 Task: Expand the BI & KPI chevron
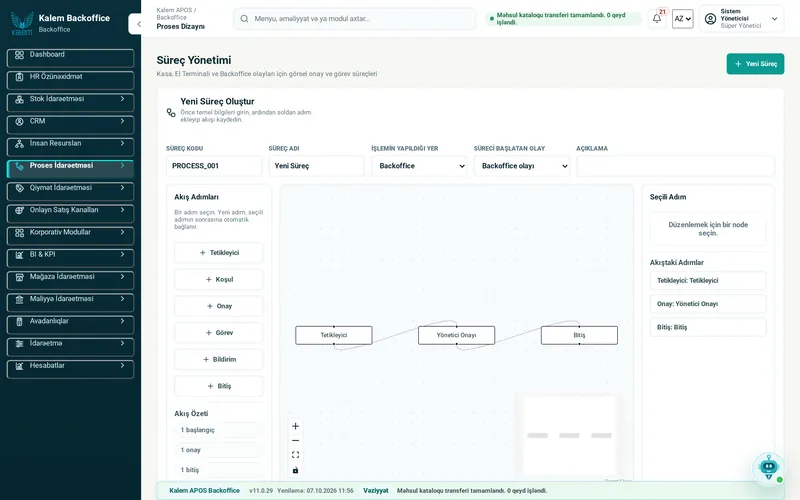click(122, 255)
